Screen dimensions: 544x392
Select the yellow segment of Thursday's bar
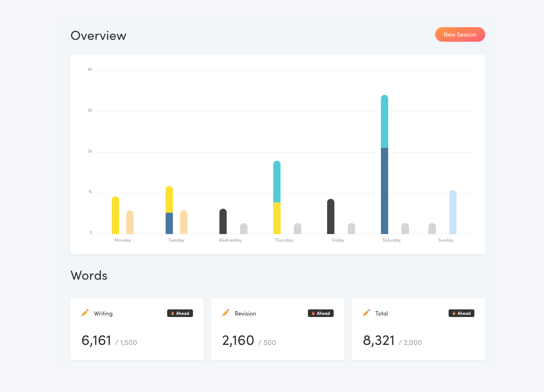[x=277, y=218]
